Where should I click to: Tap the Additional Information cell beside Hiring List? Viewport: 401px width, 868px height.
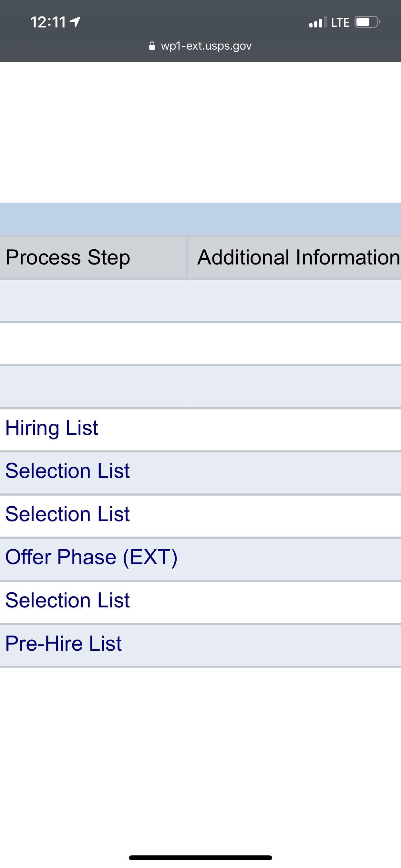pos(293,427)
